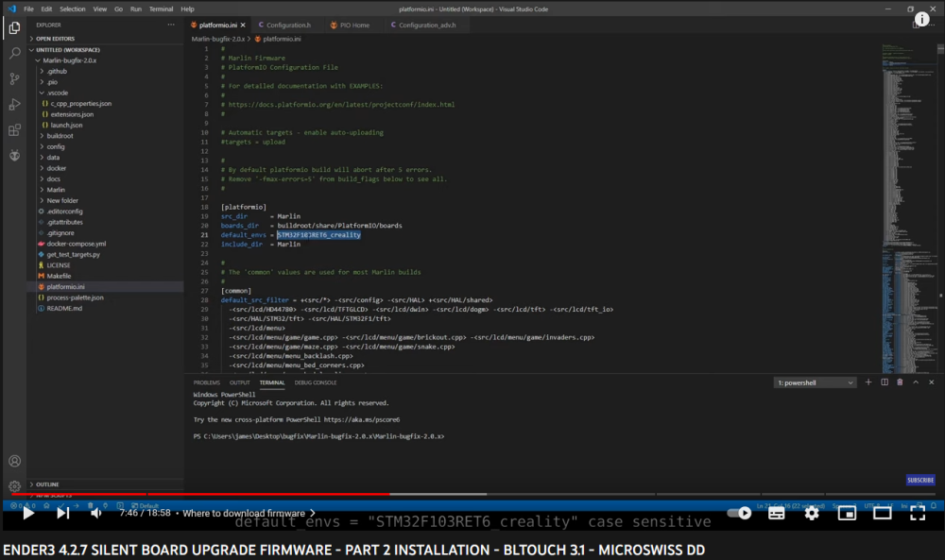Switch to the Configuration.h tab
Image resolution: width=945 pixels, height=560 pixels.
(287, 25)
